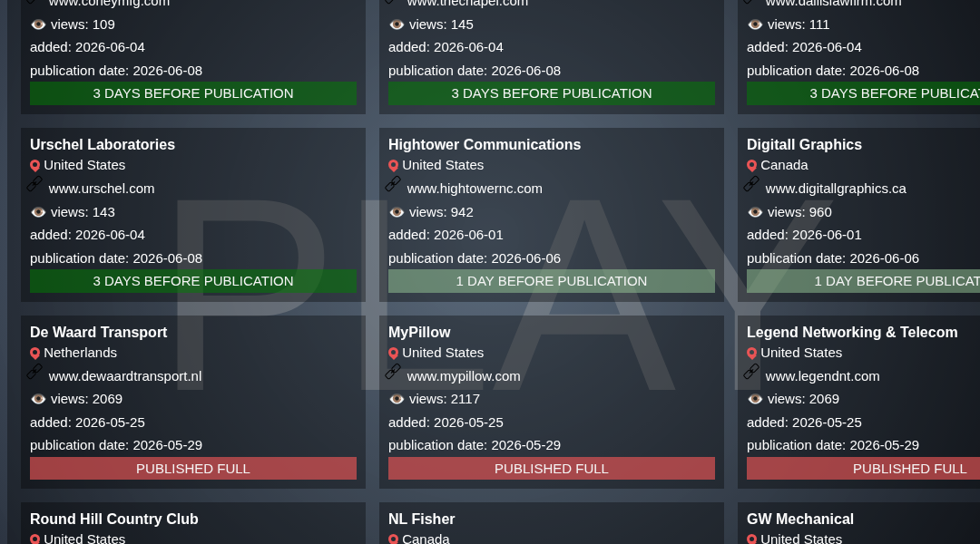Select the Legend Networking & Telecom title
This screenshot has width=980, height=544.
click(852, 332)
